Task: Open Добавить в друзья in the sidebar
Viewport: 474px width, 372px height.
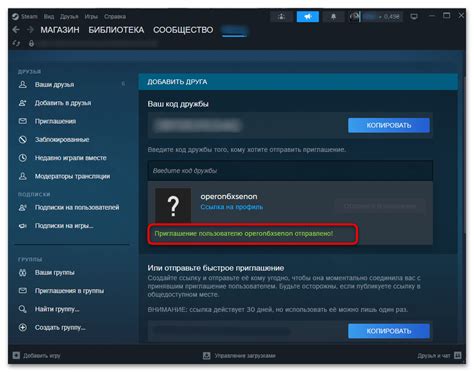Action: coord(63,103)
